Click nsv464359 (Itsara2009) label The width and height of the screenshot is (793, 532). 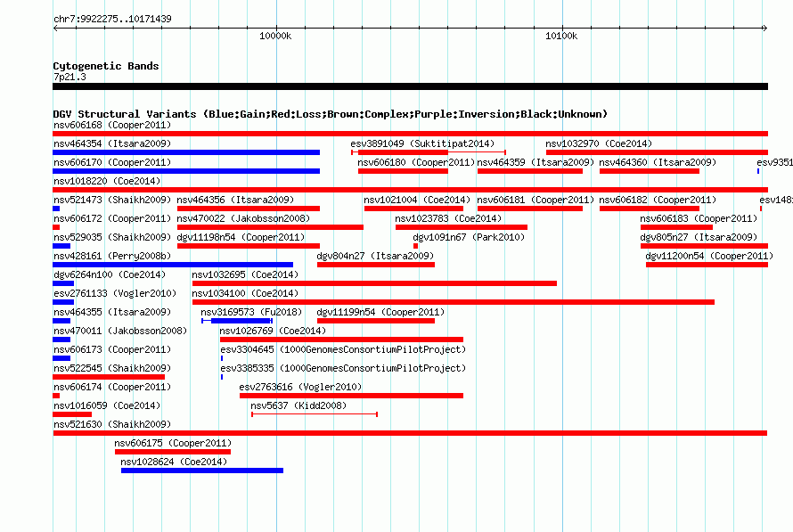pyautogui.click(x=535, y=162)
